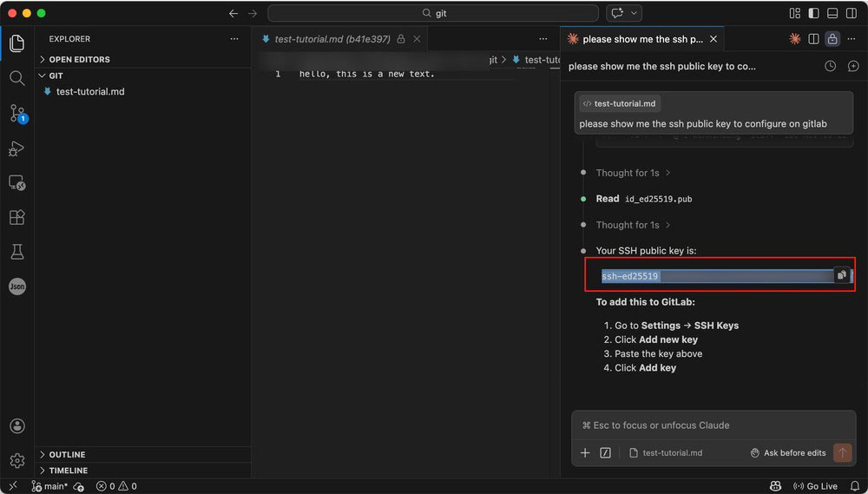The width and height of the screenshot is (868, 494).
Task: Open Claude panel more actions ellipsis
Action: pos(852,39)
